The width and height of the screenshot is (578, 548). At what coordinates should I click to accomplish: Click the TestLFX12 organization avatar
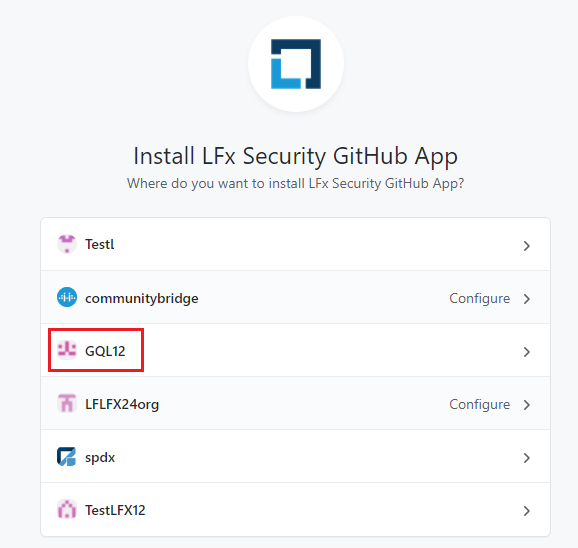(67, 509)
